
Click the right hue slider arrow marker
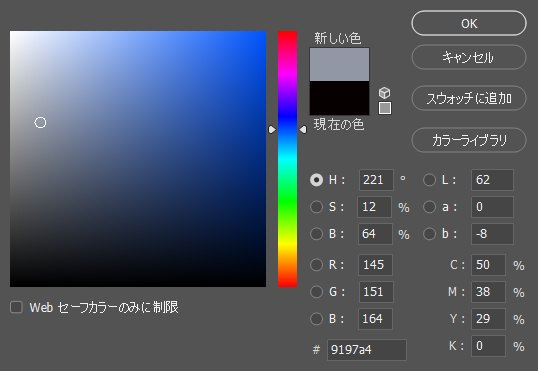tap(303, 129)
